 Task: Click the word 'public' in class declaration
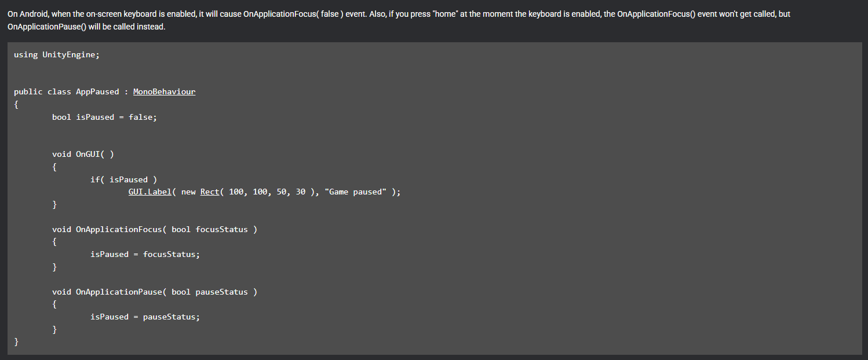28,92
